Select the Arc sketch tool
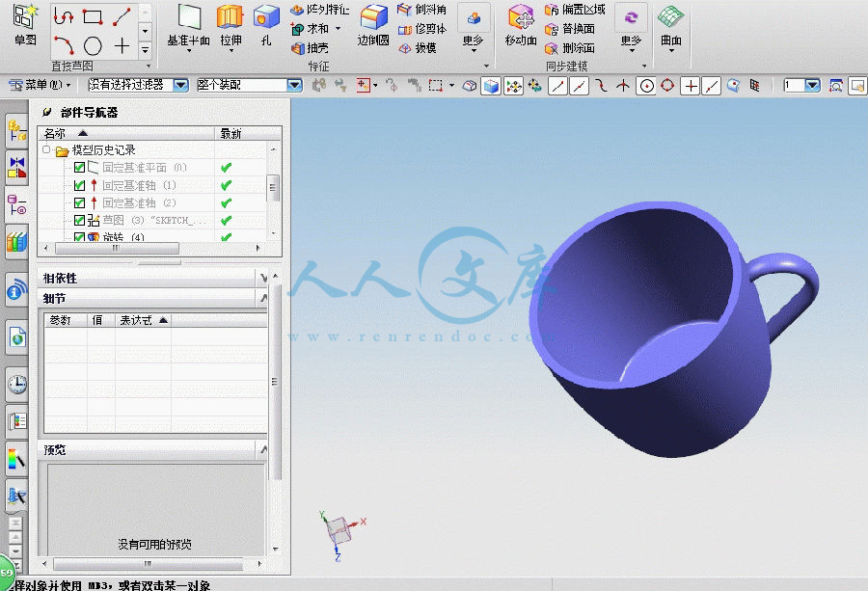 click(64, 45)
